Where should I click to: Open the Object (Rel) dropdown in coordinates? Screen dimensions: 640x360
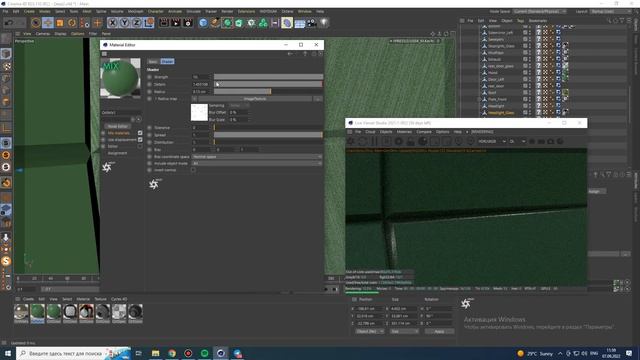coord(370,331)
